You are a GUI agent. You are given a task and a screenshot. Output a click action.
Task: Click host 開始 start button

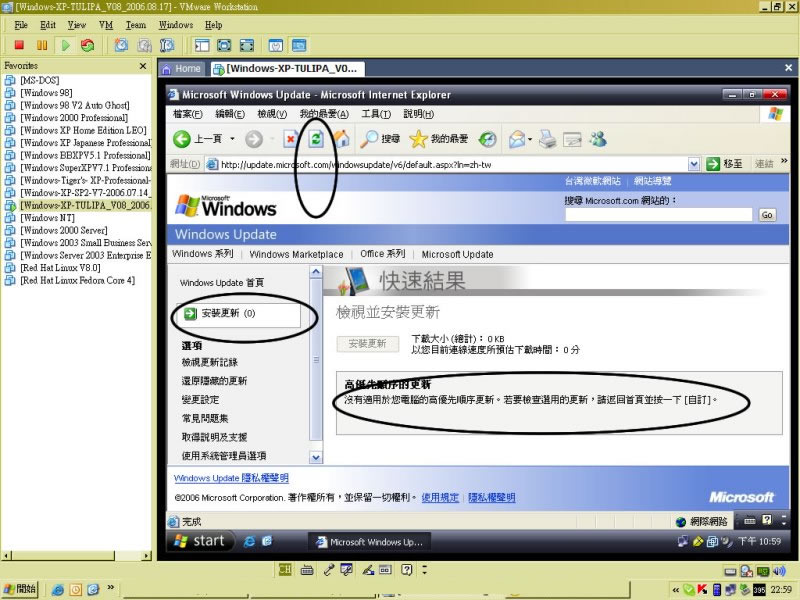point(20,589)
